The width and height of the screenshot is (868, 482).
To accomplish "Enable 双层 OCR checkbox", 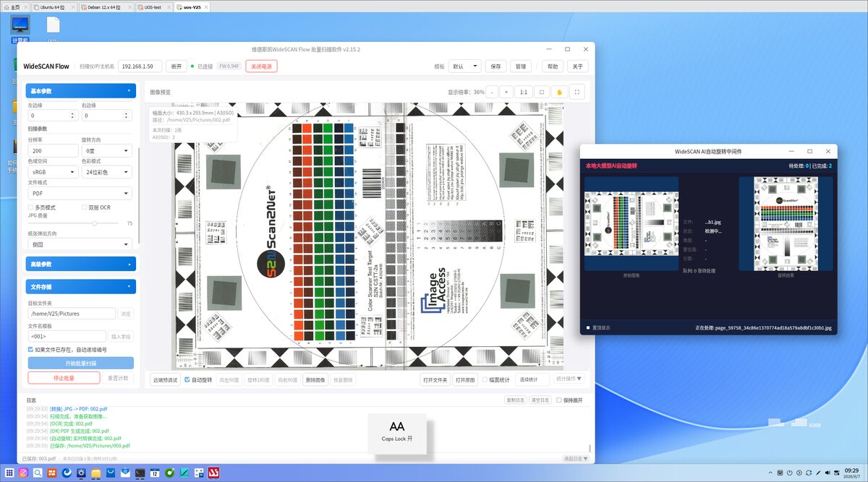I will pos(84,207).
